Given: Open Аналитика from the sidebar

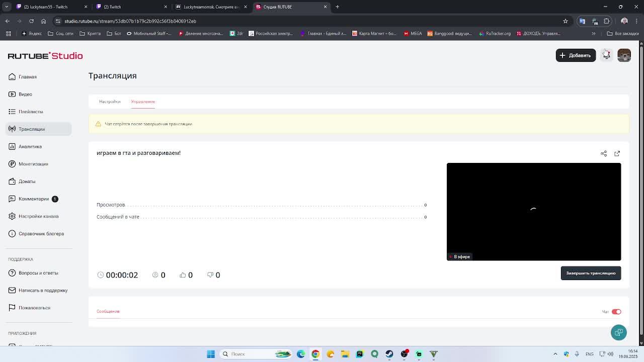Looking at the screenshot, I should click(x=30, y=146).
